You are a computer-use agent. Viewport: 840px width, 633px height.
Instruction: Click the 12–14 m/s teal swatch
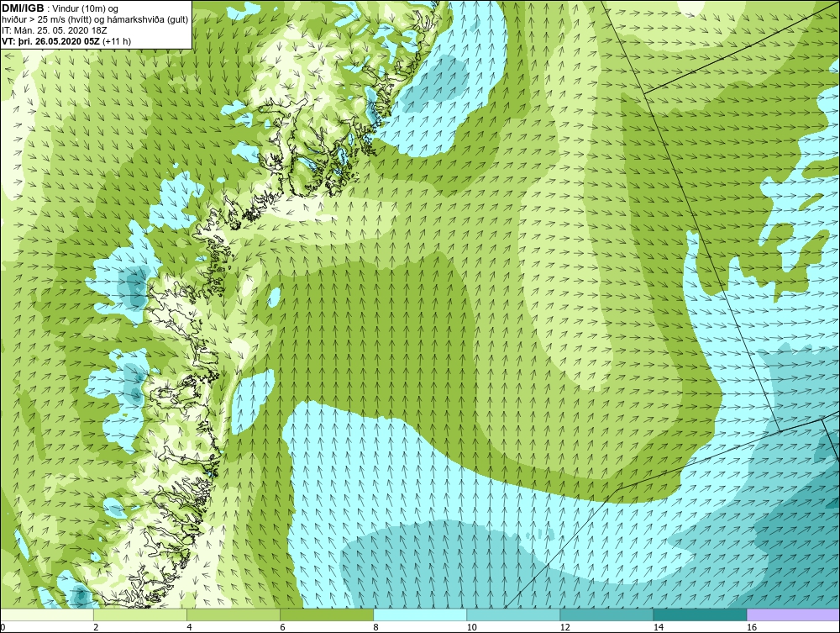tap(606, 615)
